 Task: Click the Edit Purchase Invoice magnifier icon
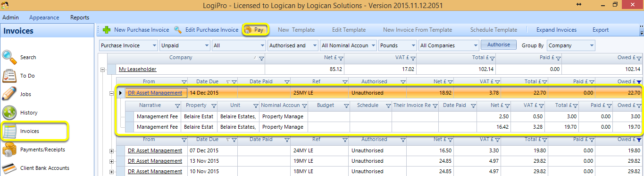178,30
